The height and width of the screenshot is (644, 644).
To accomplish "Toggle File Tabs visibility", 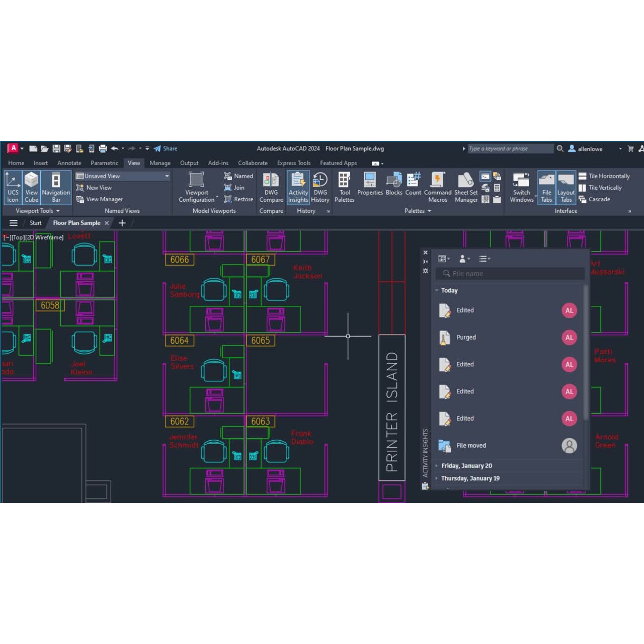I will click(x=546, y=187).
